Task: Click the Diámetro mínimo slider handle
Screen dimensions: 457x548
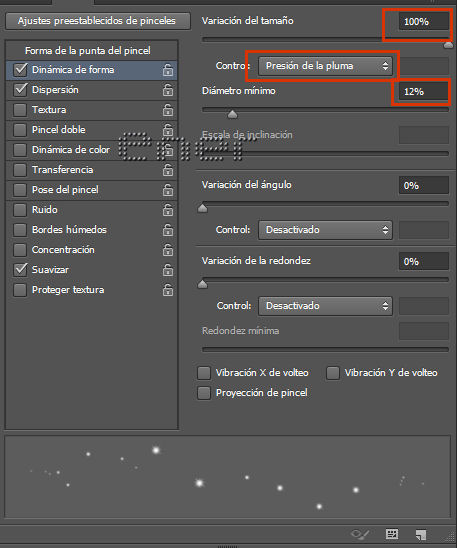Action: coord(232,114)
